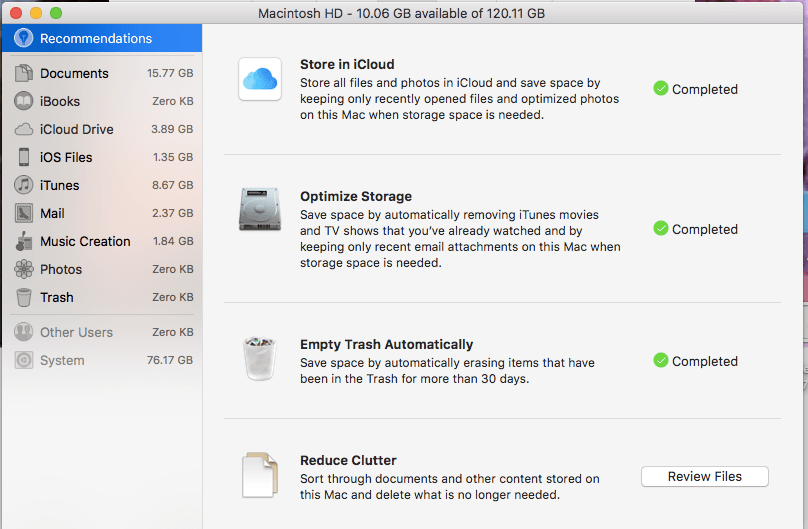Click the 3.89 GB iCloud Drive size
Image resolution: width=808 pixels, height=529 pixels.
[x=172, y=129]
